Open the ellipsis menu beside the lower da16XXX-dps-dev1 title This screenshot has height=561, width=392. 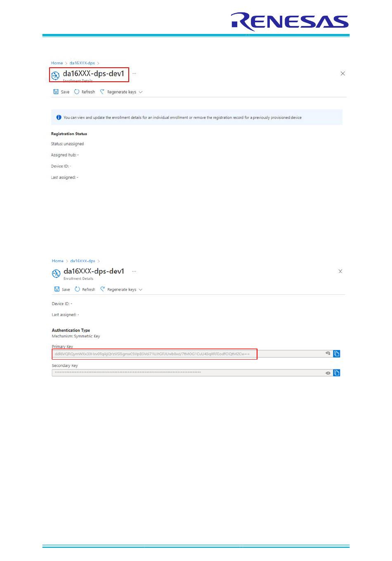(x=134, y=271)
